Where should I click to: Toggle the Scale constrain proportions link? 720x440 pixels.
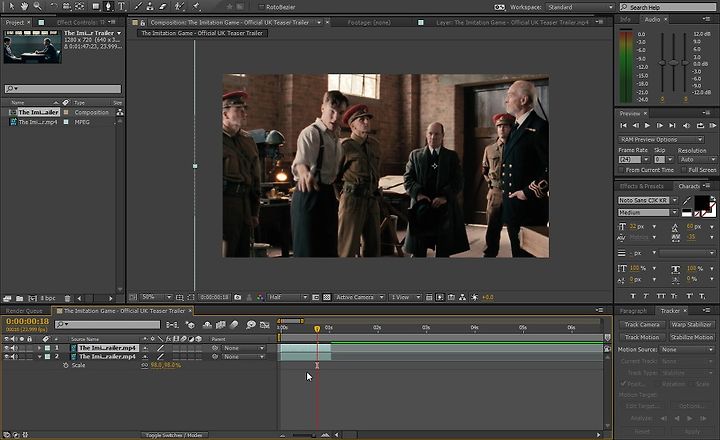(x=145, y=365)
